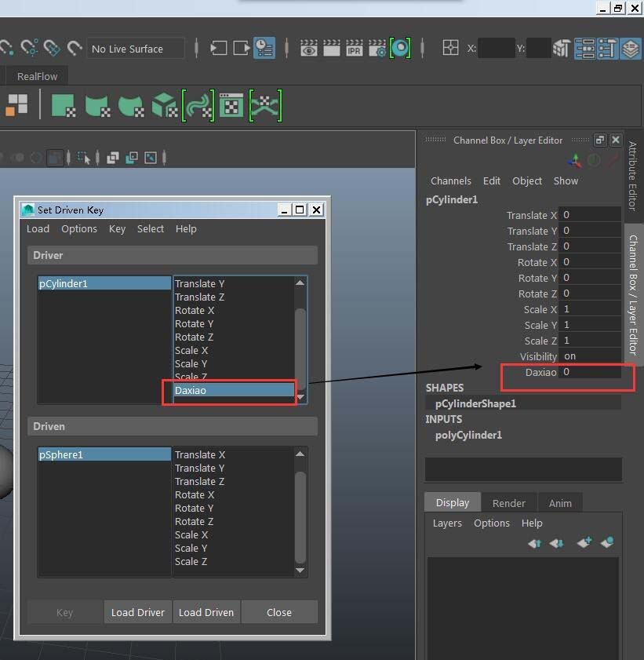Click the automatic mapping cube shelf icon
Screen dimensions: 644x660
pos(165,105)
